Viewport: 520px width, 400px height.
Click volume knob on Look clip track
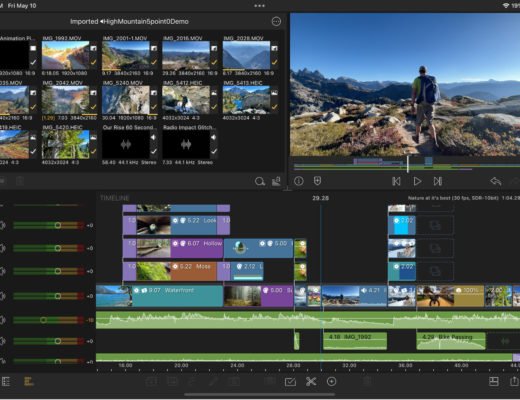point(58,225)
